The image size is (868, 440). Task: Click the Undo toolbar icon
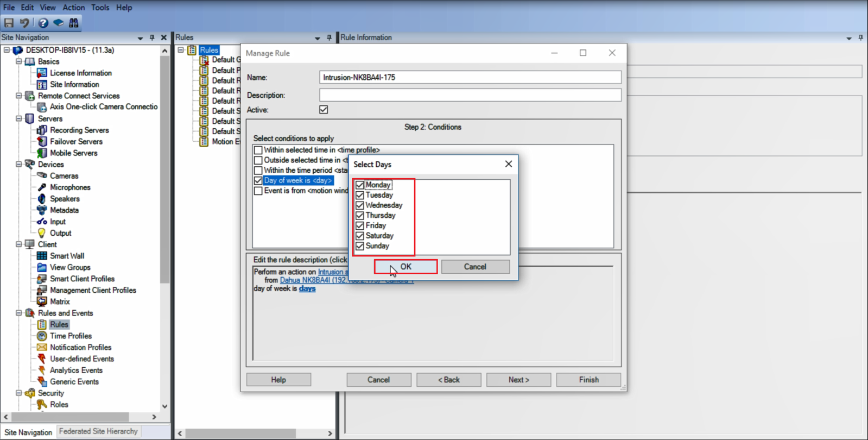pos(24,23)
